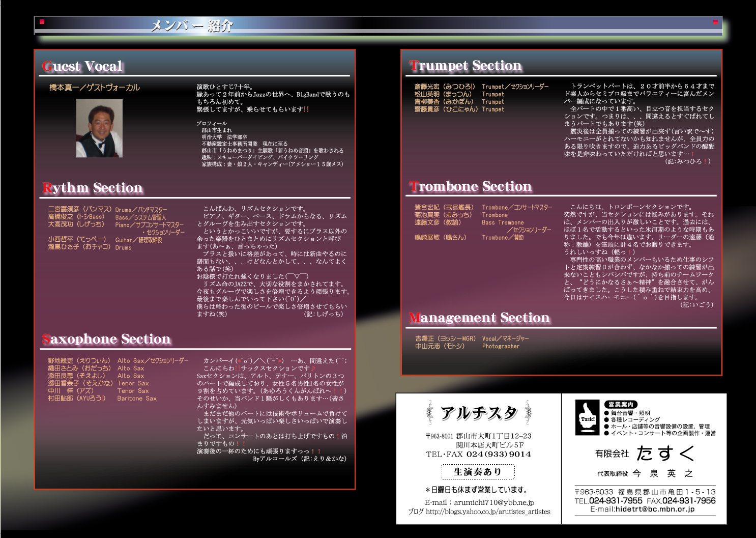This screenshot has width=756, height=538.
Task: Open the blogs.yahoo.co.jp blog URL
Action: (487, 512)
